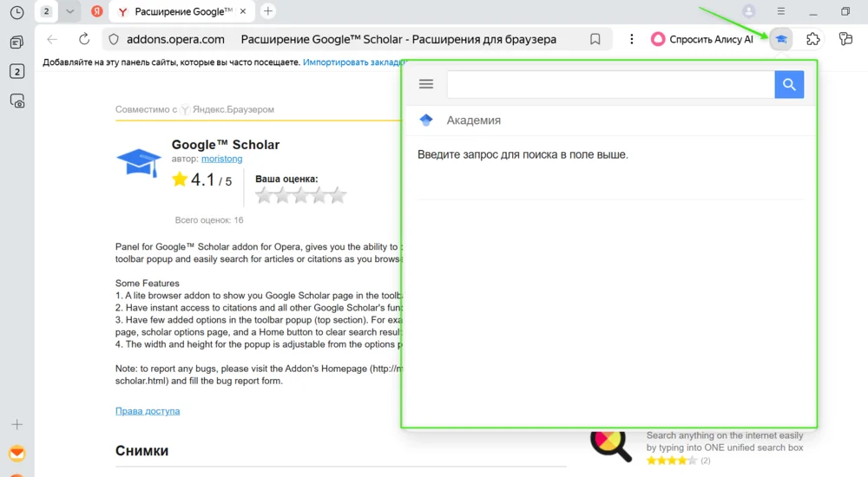Click the Scholar popup search field
The width and height of the screenshot is (868, 477).
pyautogui.click(x=610, y=85)
